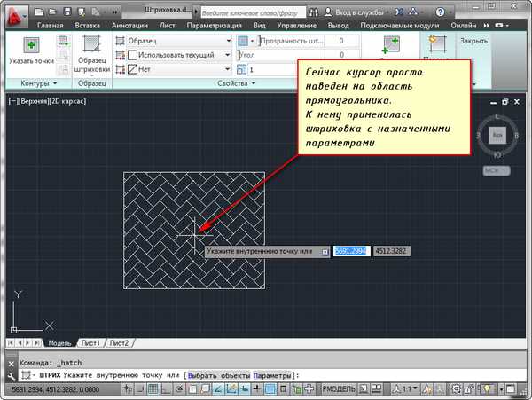Switch to the Лист1 layout tab
This screenshot has height=400, width=532.
pos(90,342)
